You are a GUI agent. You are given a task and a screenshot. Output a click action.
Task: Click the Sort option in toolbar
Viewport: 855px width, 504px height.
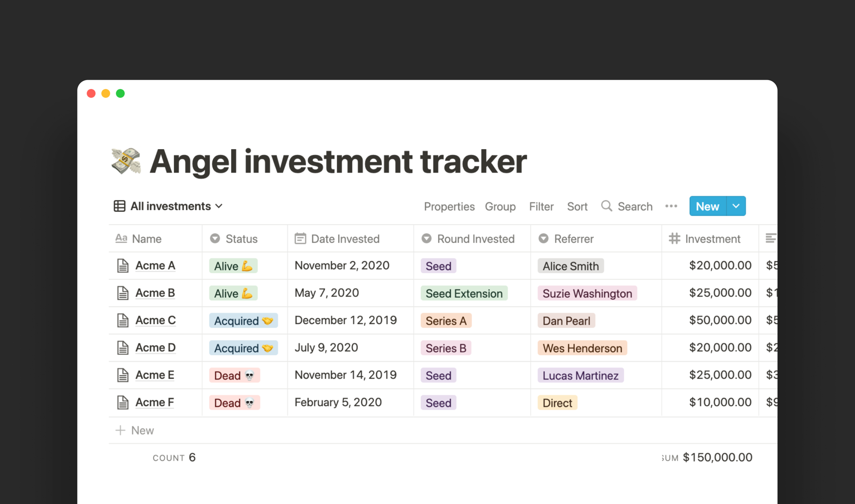[577, 207]
